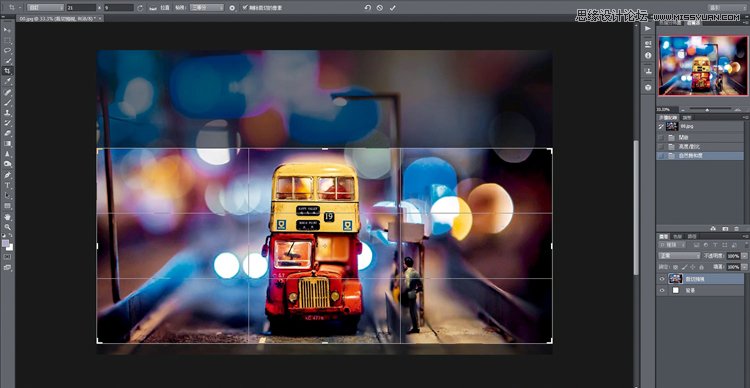Hide the 背景 layer

(x=662, y=290)
